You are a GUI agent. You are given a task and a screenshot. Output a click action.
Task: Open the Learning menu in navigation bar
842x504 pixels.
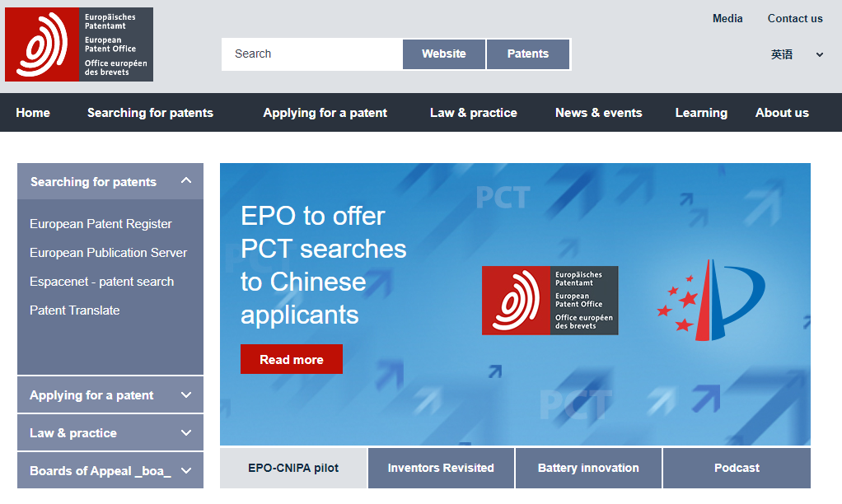click(701, 113)
